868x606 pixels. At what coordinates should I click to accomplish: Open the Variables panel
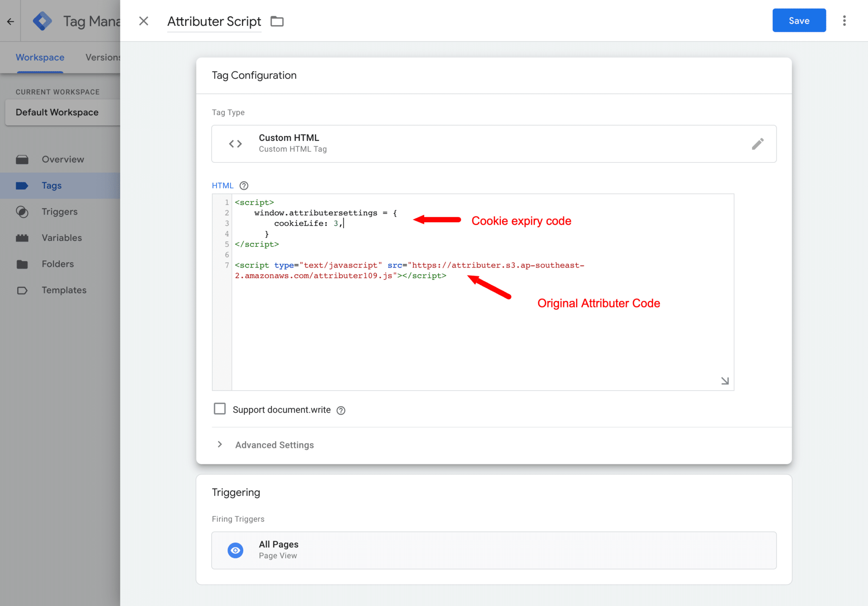[61, 237]
